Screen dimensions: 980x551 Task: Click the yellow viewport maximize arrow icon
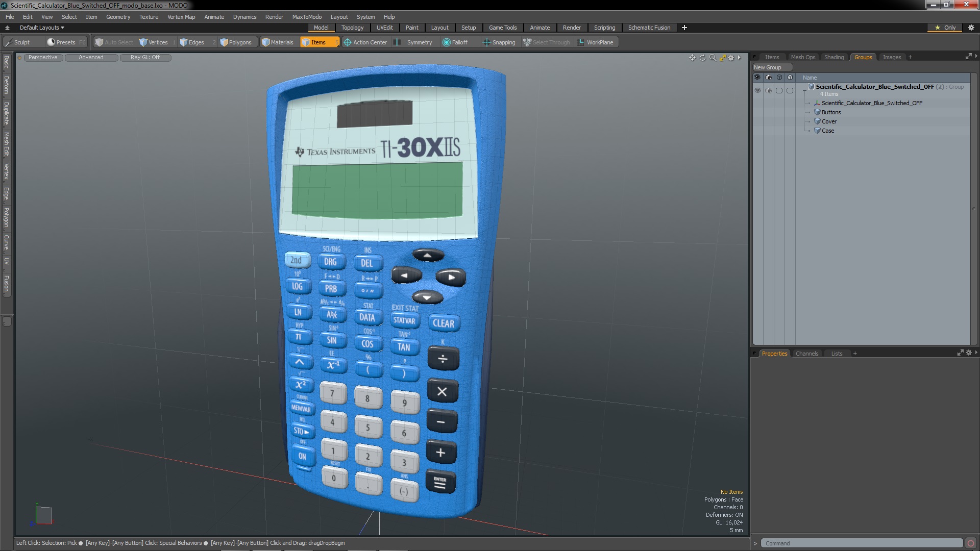click(723, 58)
